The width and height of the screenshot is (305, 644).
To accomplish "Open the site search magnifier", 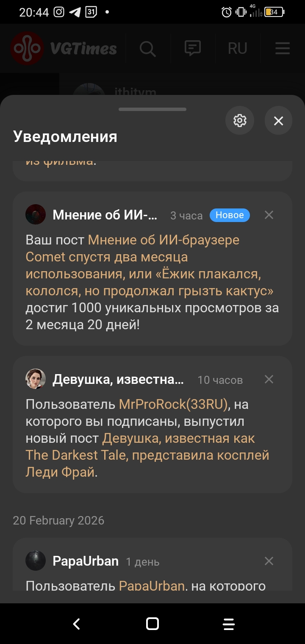I will (x=147, y=48).
